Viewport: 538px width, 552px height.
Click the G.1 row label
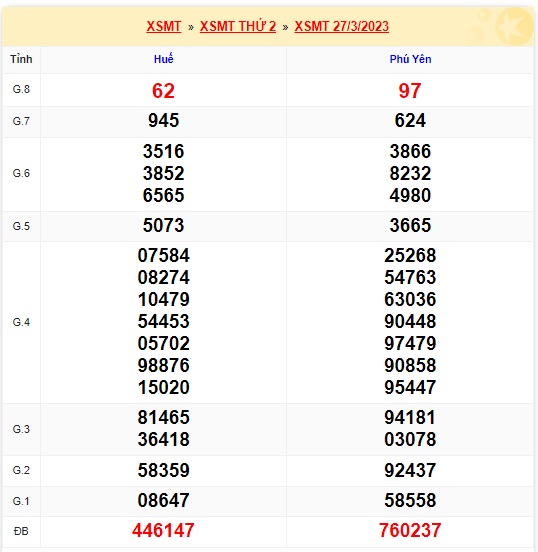click(x=21, y=501)
